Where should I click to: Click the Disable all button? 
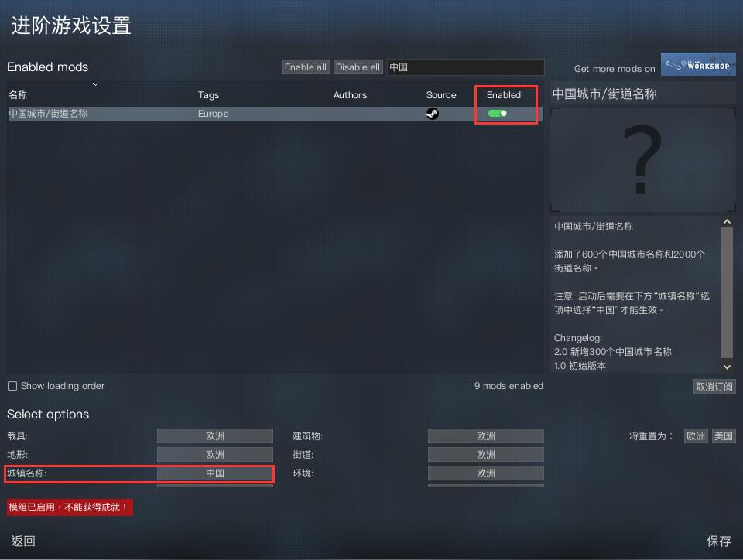[x=358, y=67]
